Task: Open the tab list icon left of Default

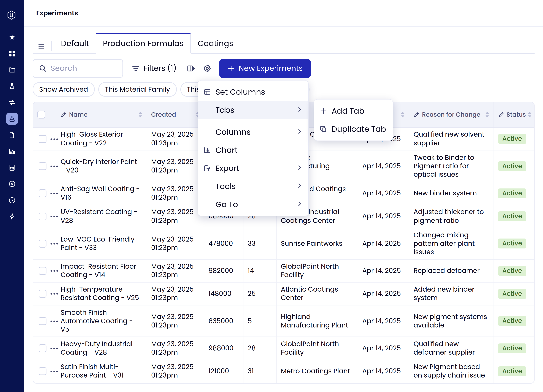Action: tap(41, 46)
